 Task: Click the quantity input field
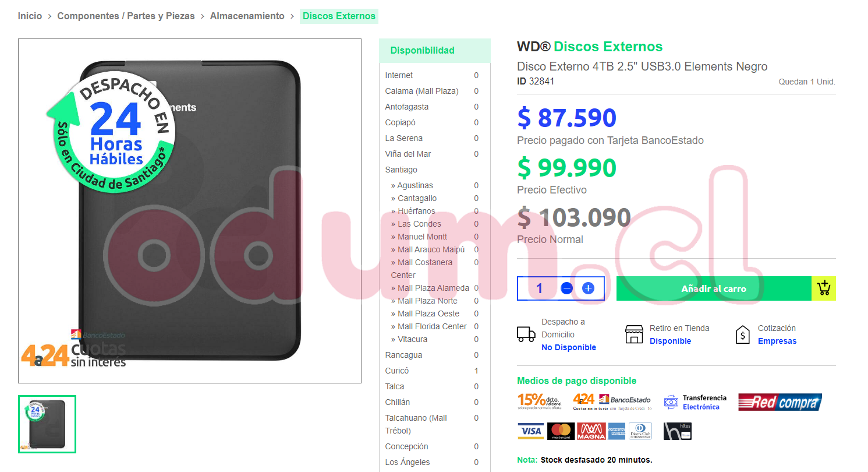(539, 288)
